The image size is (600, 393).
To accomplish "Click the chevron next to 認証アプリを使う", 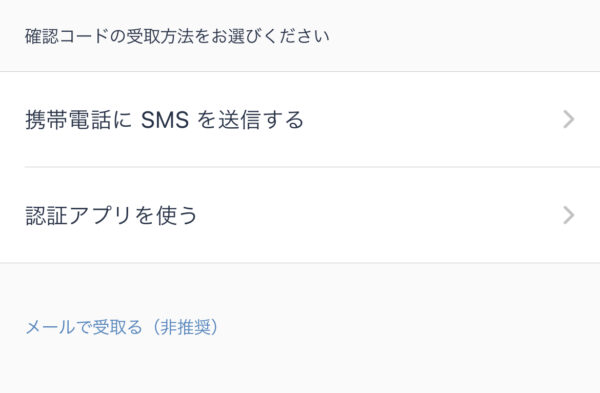I will (569, 215).
